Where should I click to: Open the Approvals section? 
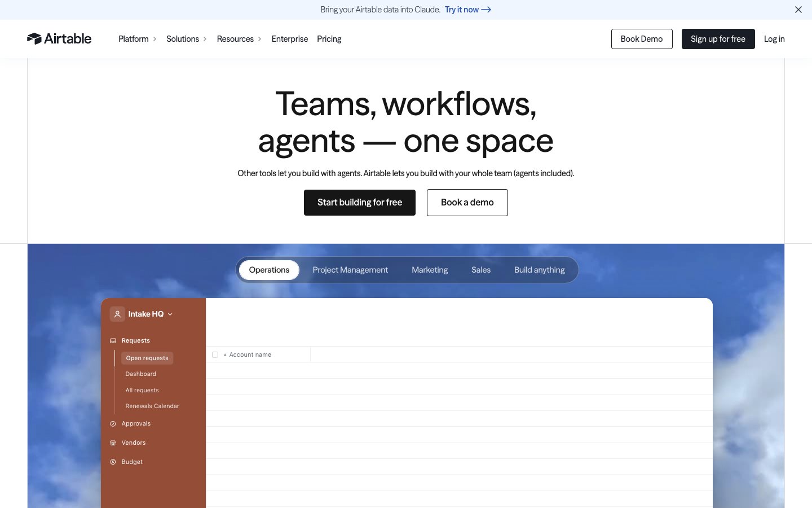click(136, 423)
